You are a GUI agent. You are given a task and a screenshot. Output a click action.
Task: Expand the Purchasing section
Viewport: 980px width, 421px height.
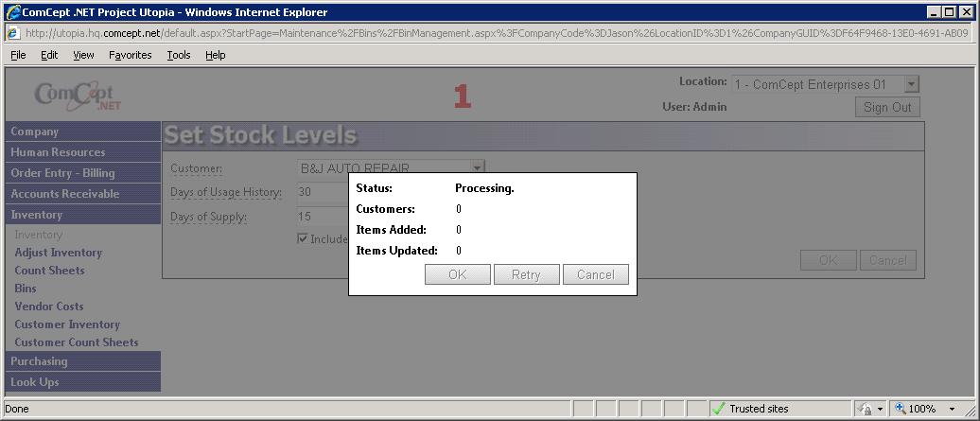pos(39,361)
